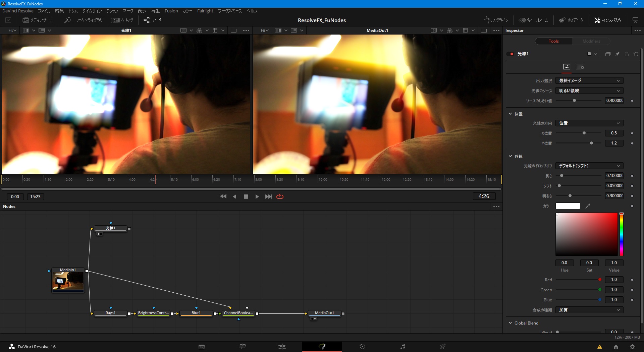The width and height of the screenshot is (644, 352).
Task: Toggle keyframe diamond for 長さ
Action: click(x=632, y=176)
